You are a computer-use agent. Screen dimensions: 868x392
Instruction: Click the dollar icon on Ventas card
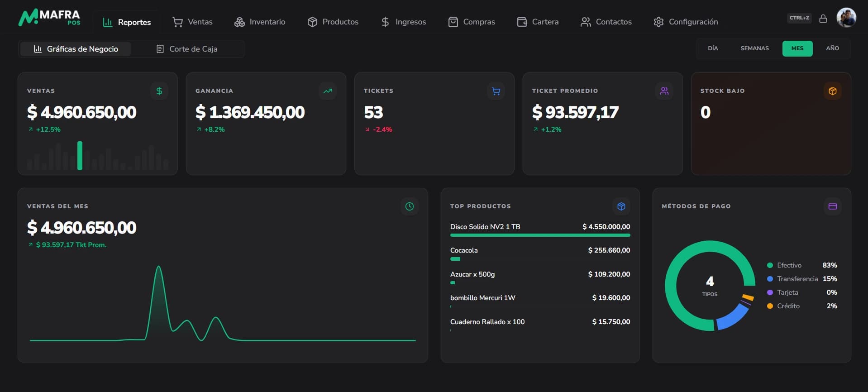click(x=159, y=91)
